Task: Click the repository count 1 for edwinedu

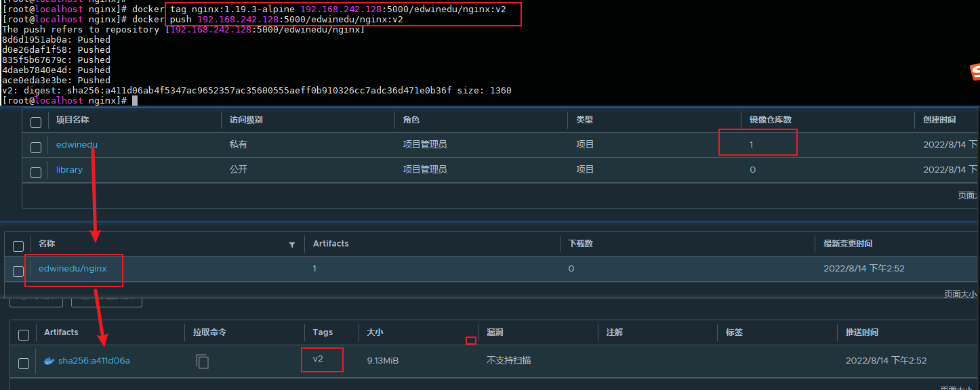Action: click(752, 144)
